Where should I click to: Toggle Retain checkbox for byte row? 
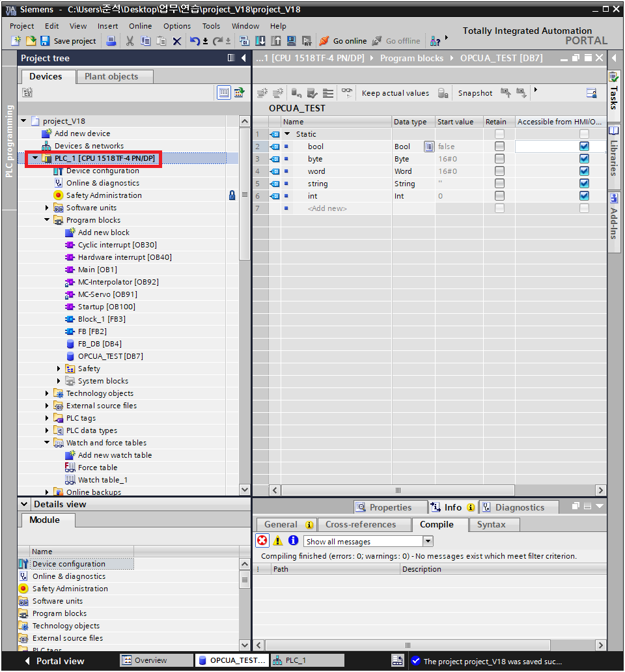pyautogui.click(x=499, y=159)
